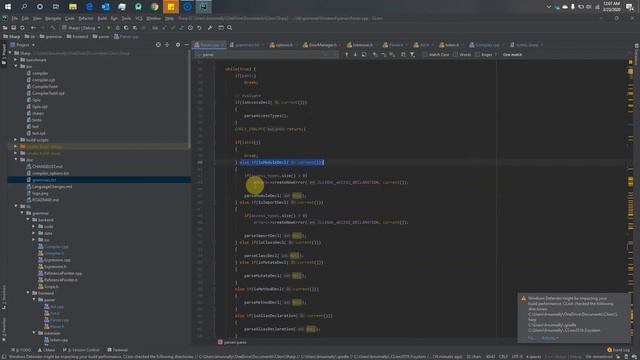Open the Windows Start menu
The image size is (640, 360).
pyautogui.click(x=8, y=7)
